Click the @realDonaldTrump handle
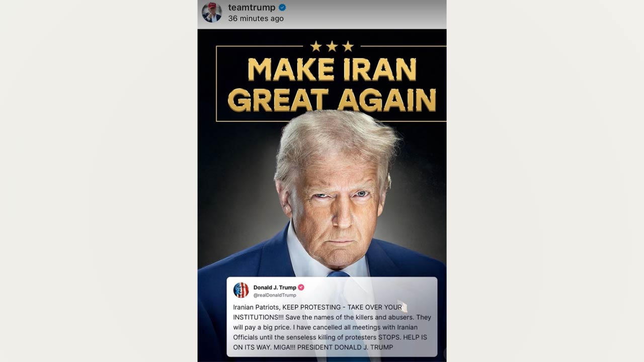 coord(275,295)
